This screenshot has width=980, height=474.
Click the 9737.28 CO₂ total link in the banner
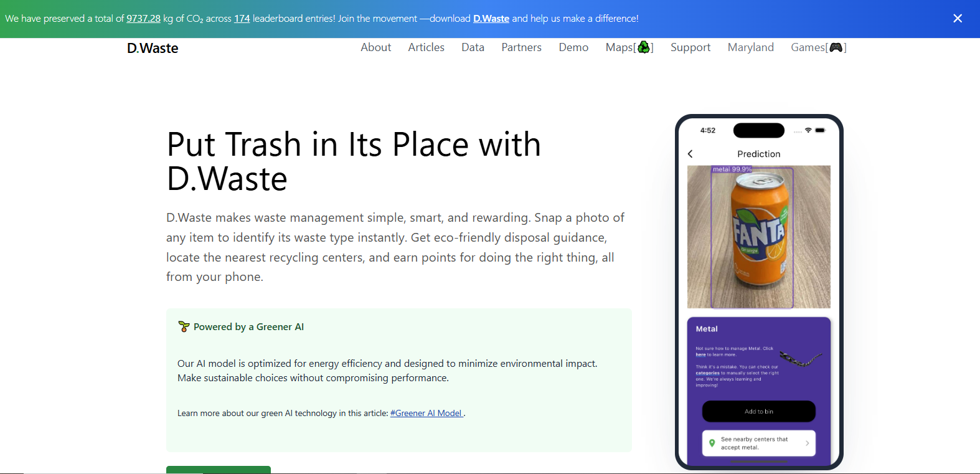click(x=143, y=19)
